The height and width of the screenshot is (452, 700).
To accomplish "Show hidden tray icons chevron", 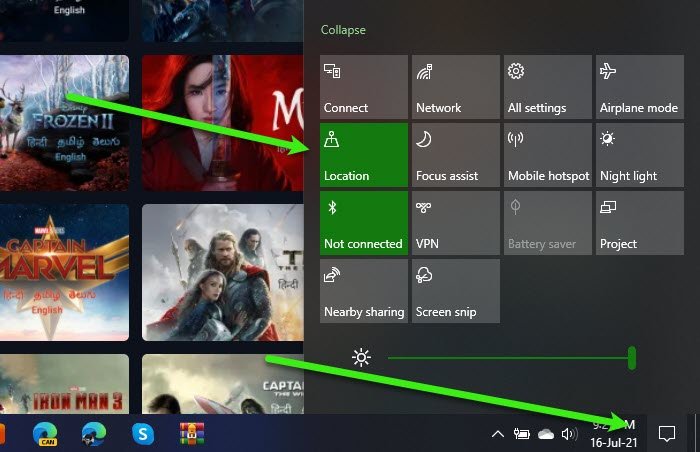I will point(498,434).
